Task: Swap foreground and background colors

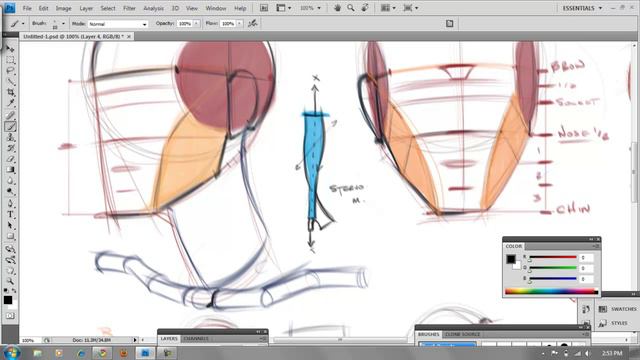Action: [13, 290]
